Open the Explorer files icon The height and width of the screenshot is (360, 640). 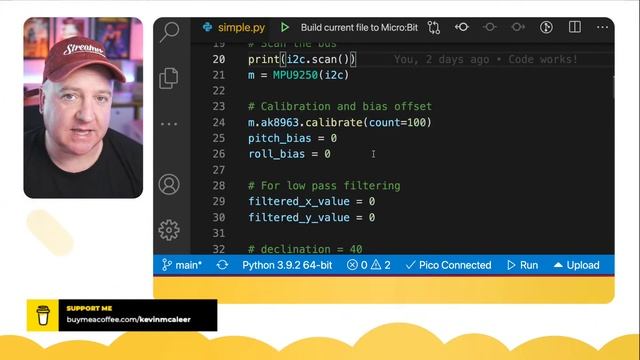coord(169,78)
